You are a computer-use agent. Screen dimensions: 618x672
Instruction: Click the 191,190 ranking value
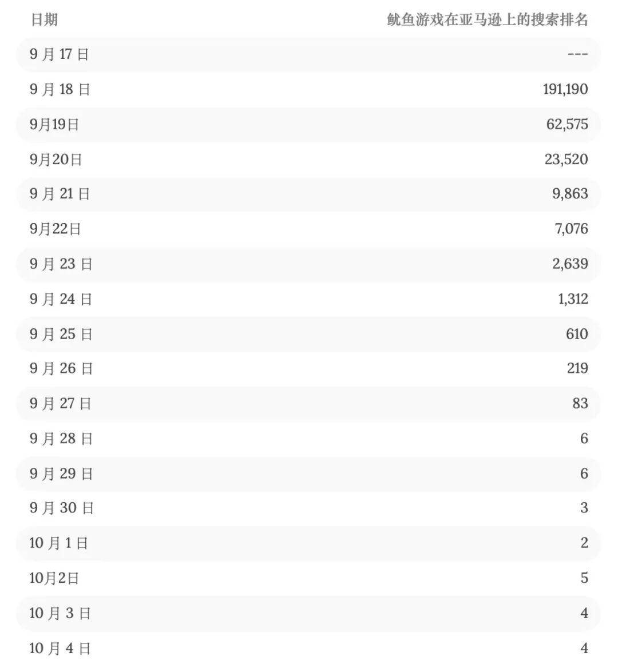point(565,89)
